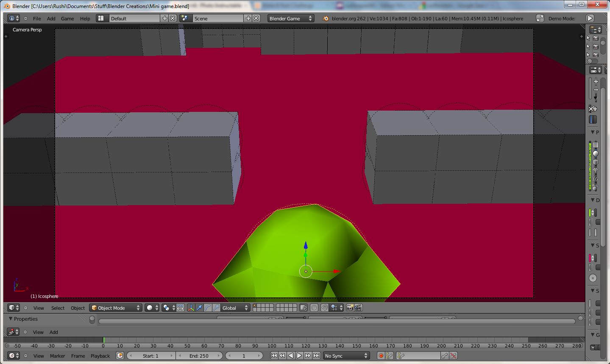Open the Timeline editor type selector
Image resolution: width=610 pixels, height=364 pixels.
(x=14, y=356)
